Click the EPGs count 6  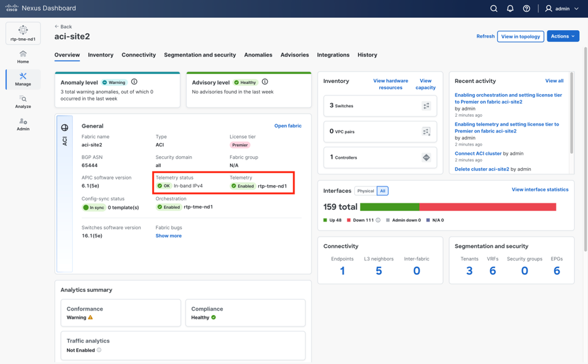557,270
